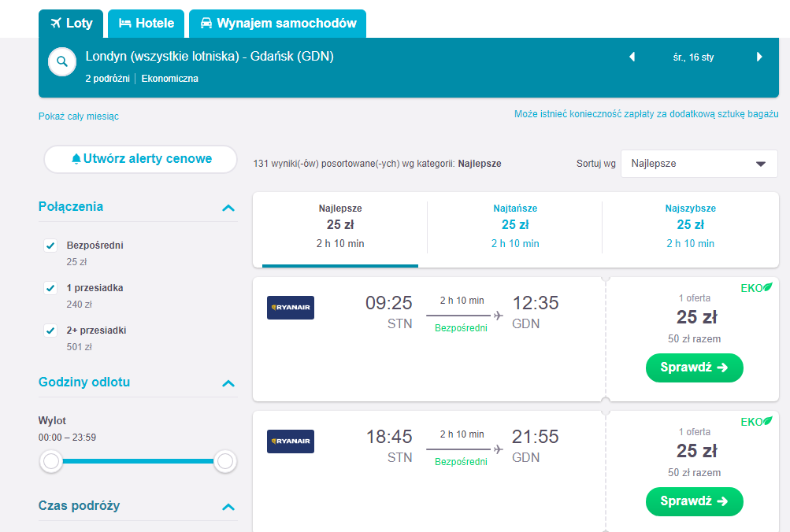This screenshot has height=532, width=790.
Task: Open the additional baggage fee notice link
Action: pyautogui.click(x=647, y=114)
